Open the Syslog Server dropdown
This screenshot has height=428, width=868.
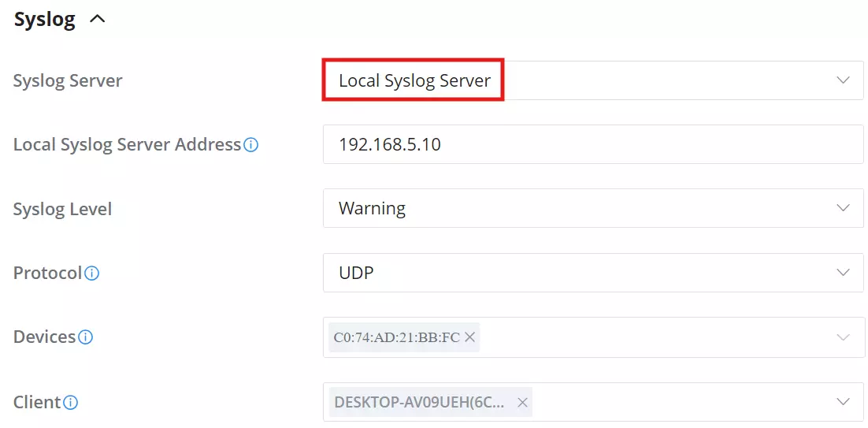click(593, 80)
